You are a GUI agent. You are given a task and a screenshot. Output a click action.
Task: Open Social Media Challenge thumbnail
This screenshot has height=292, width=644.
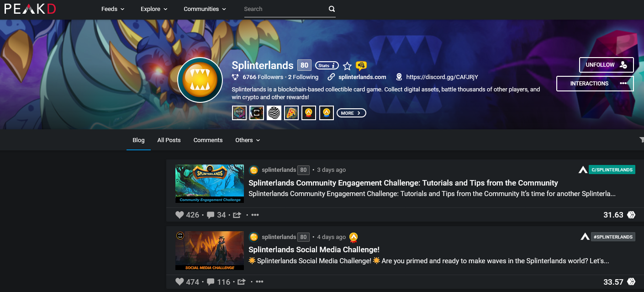[x=210, y=250]
